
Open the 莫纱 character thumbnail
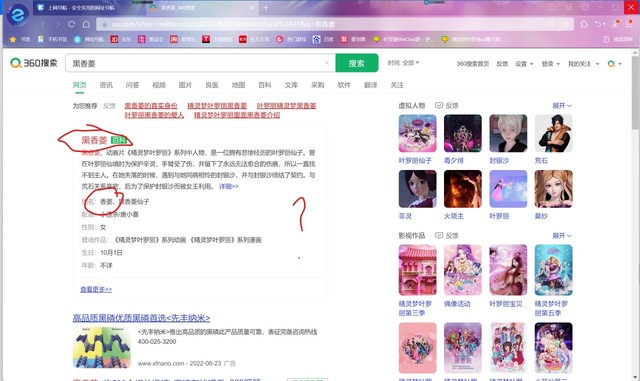pos(553,189)
